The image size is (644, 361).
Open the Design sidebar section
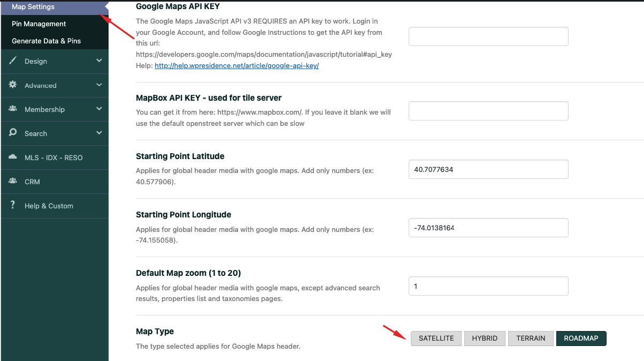point(54,61)
